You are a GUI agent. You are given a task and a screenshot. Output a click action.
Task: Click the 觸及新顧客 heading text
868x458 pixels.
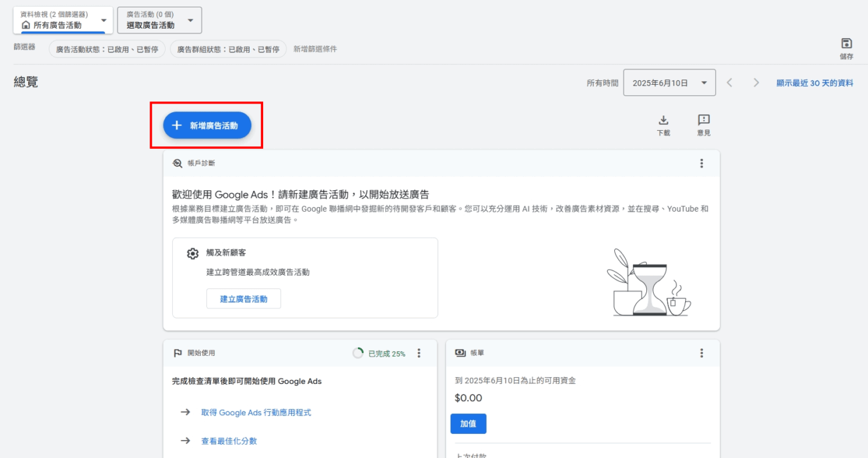pos(226,253)
